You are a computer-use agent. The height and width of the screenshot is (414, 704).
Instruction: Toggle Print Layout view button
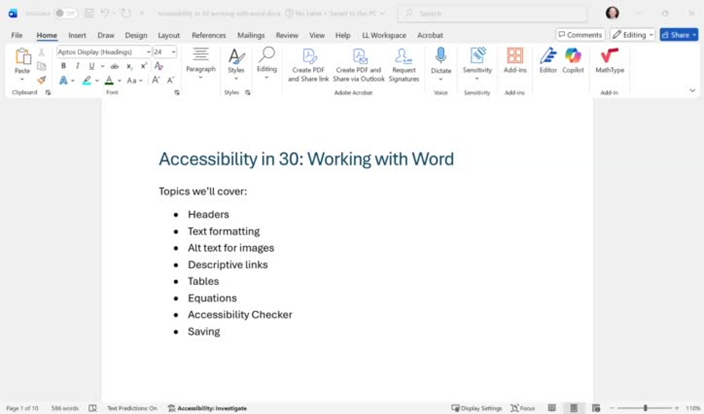(574, 408)
